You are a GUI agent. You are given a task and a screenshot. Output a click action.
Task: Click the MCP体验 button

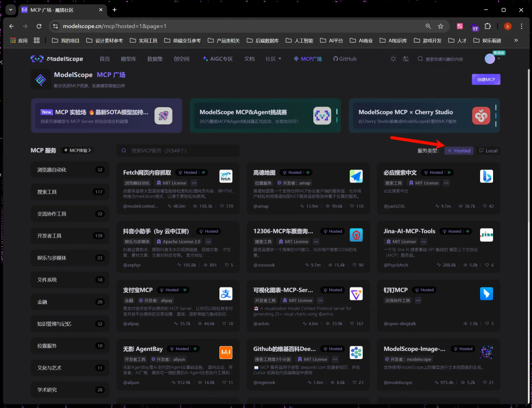coord(78,150)
